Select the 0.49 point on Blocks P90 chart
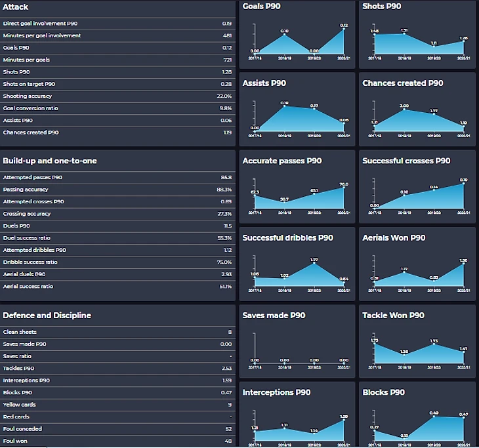The width and height of the screenshot is (479, 448). point(434,417)
